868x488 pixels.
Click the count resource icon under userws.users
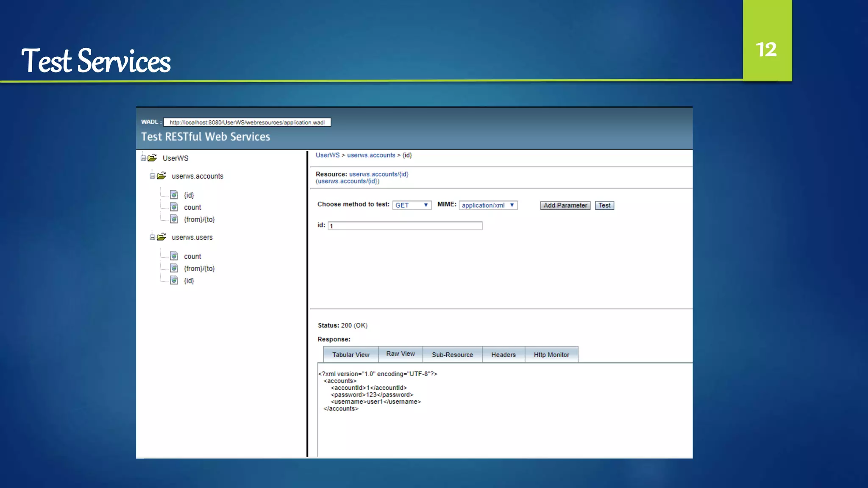point(174,256)
